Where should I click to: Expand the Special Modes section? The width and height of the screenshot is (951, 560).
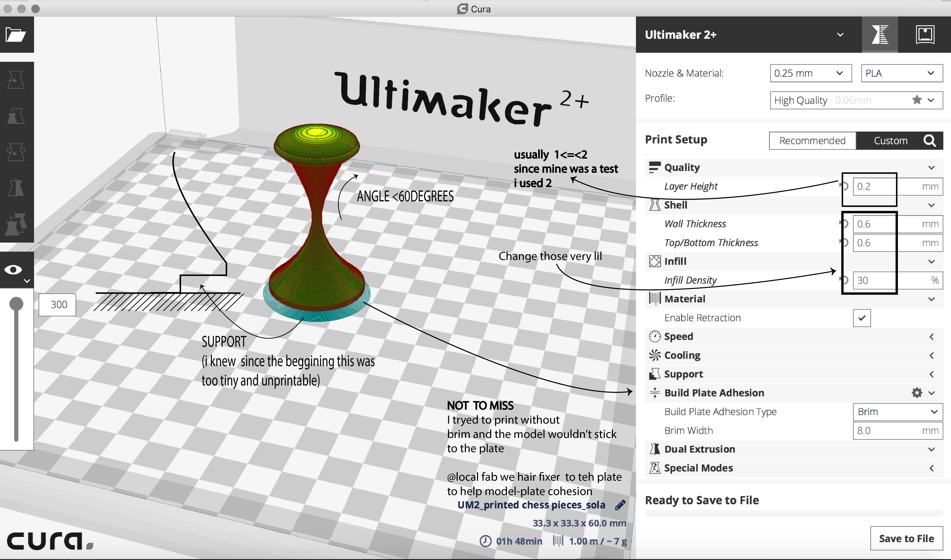click(931, 468)
